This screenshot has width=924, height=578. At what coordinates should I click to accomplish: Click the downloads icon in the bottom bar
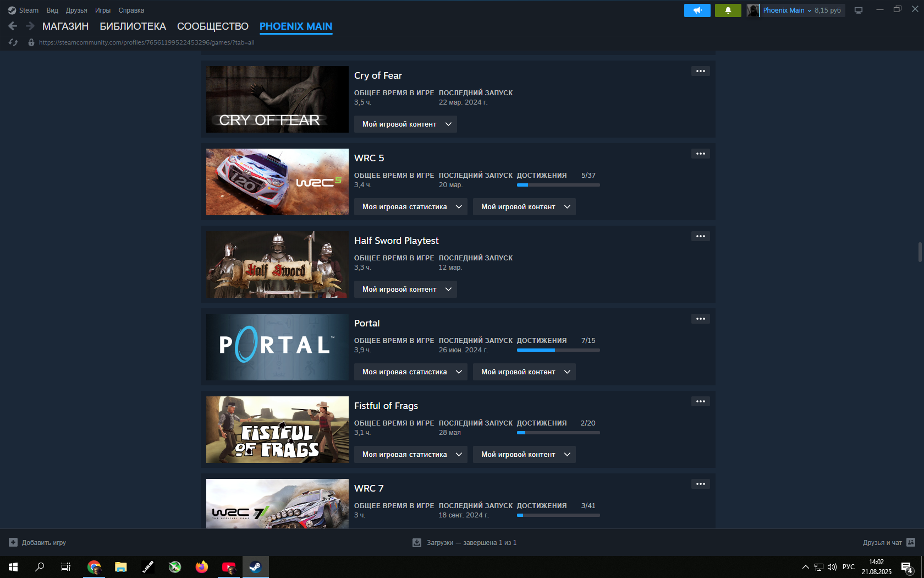pos(417,543)
